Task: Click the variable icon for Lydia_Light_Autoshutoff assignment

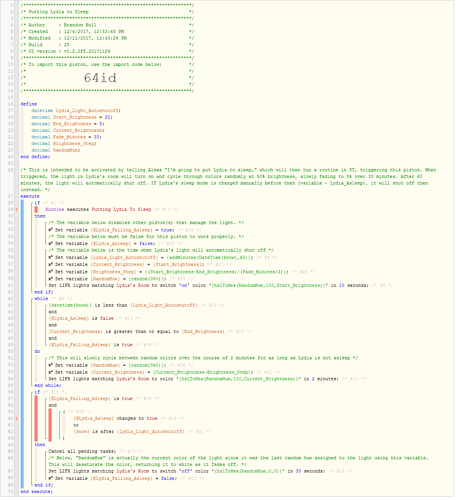Action: 51,258
